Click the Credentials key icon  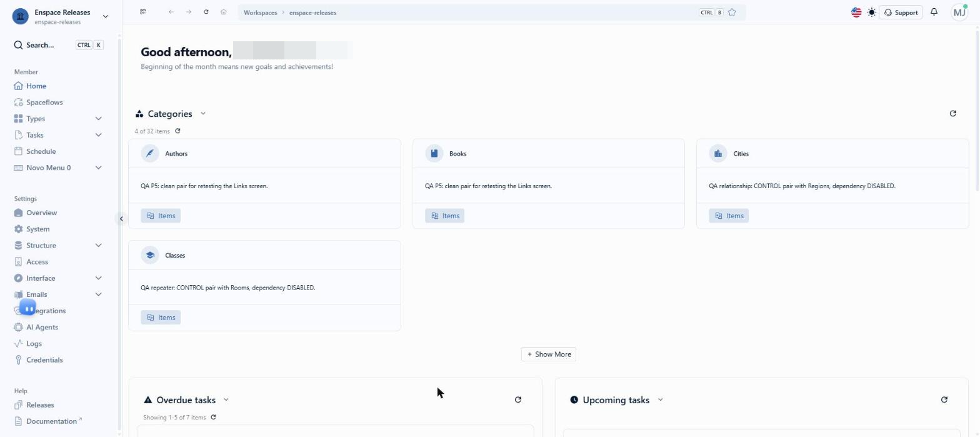click(x=18, y=360)
